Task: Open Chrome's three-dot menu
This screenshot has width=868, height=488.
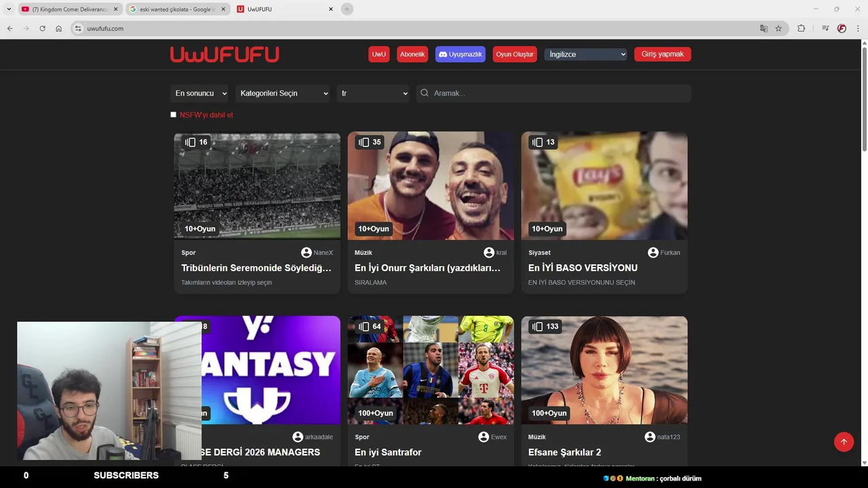Action: [x=858, y=28]
